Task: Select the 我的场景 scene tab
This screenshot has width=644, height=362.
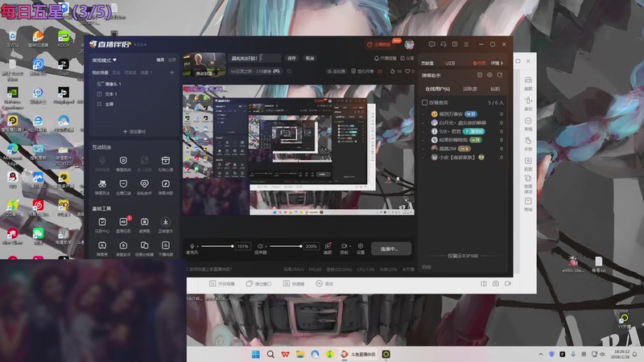Action: pyautogui.click(x=100, y=72)
